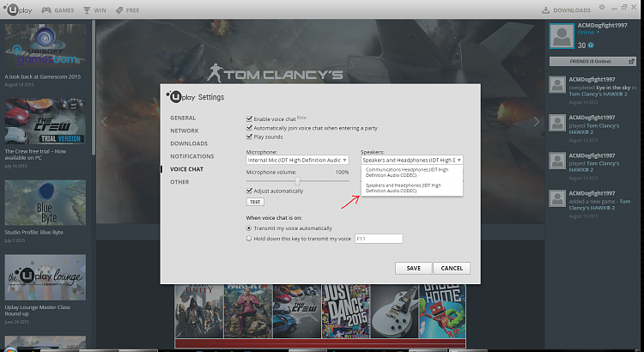This screenshot has width=644, height=352.
Task: Select Other settings tab
Action: coord(179,182)
